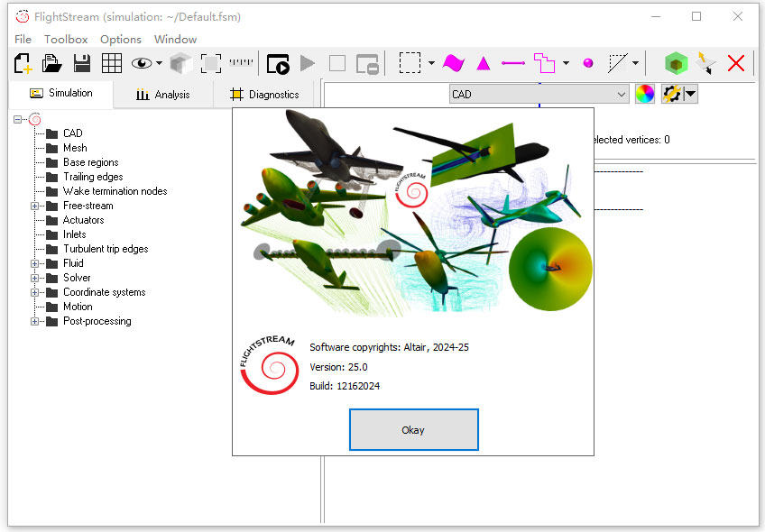Switch to the Simulation tab

[x=61, y=93]
